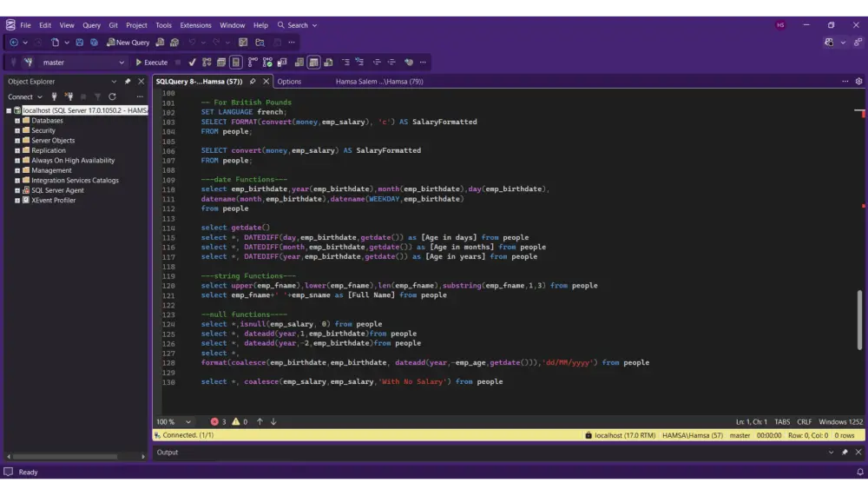Toggle Include Client Statistics
Viewport: 868px width, 496px height.
point(282,62)
